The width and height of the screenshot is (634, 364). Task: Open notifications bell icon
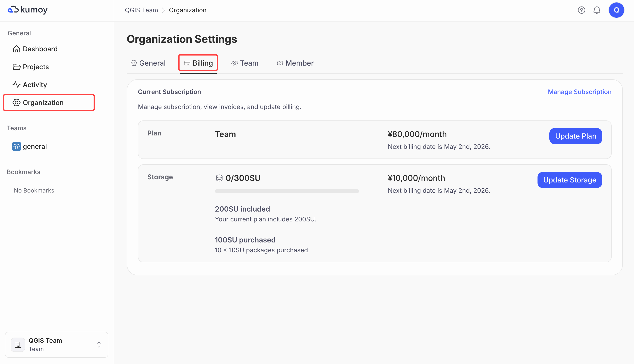click(x=597, y=10)
